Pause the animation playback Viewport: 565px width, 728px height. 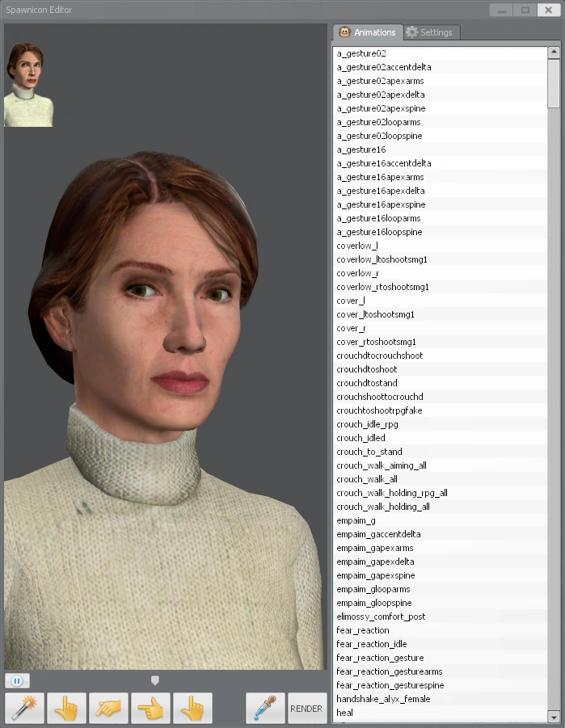coord(17,680)
